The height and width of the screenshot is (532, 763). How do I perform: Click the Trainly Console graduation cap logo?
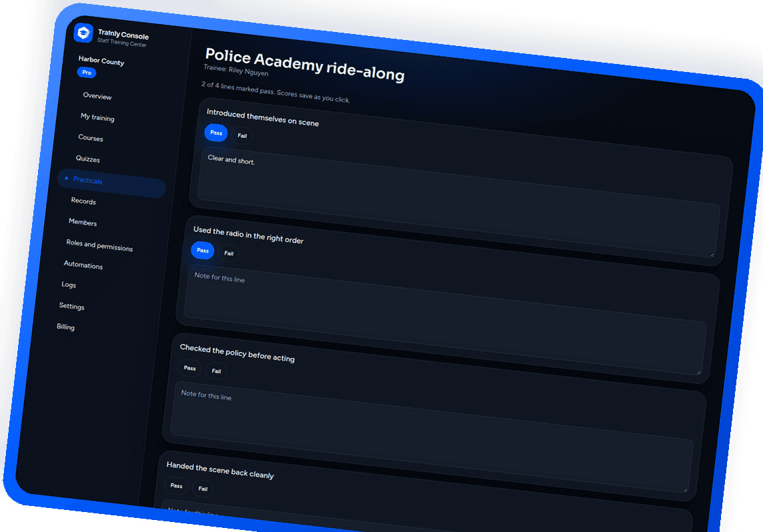tap(83, 33)
